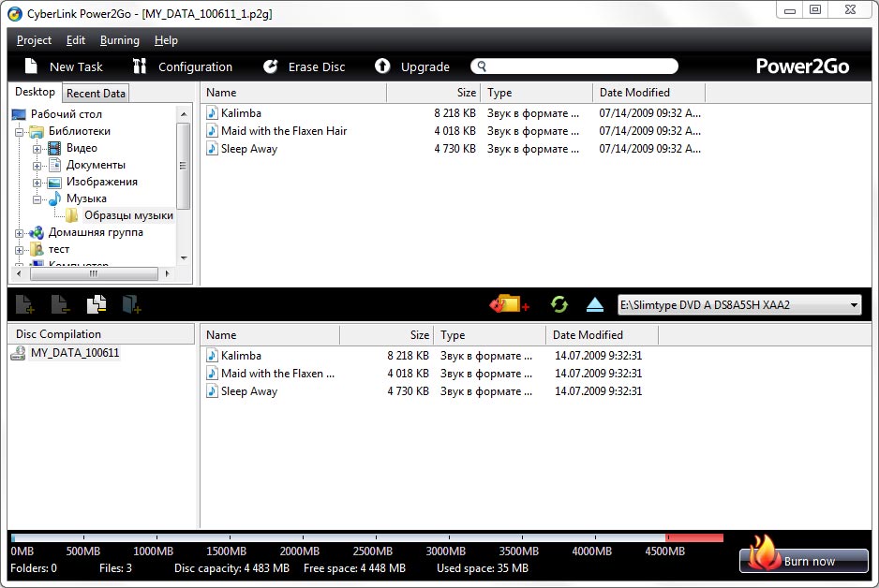Screen dimensions: 879x588
Task: Open the Help menu
Action: click(x=166, y=40)
